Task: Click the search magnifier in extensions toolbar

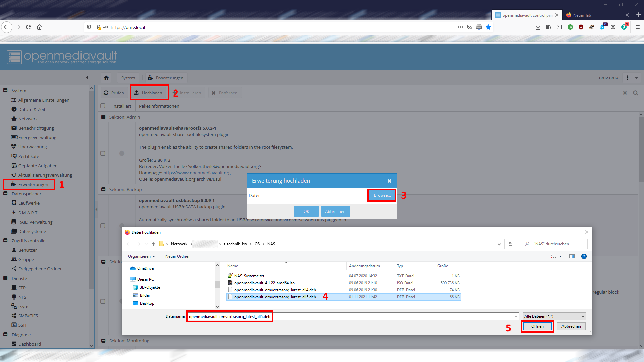Action: 636,93
